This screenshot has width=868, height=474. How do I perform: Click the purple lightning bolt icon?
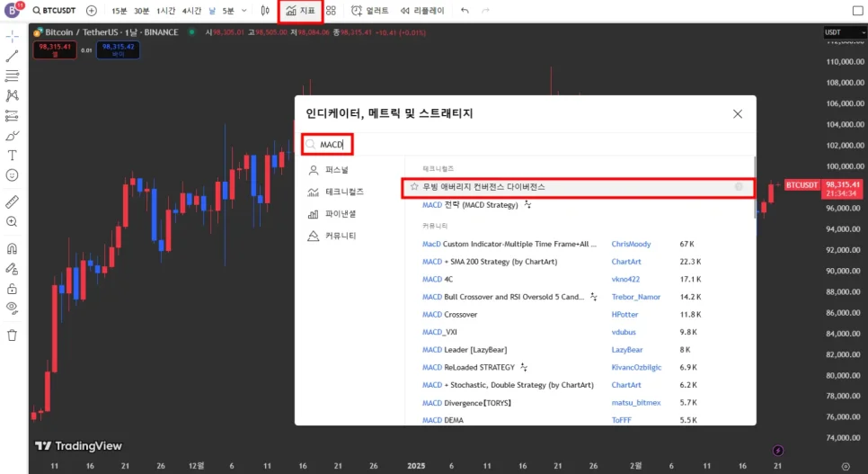tap(778, 450)
